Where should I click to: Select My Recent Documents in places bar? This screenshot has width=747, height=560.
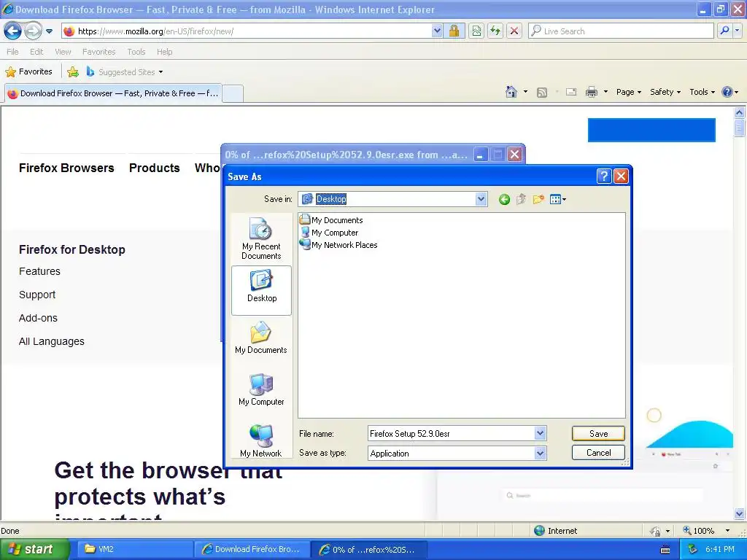pyautogui.click(x=261, y=238)
